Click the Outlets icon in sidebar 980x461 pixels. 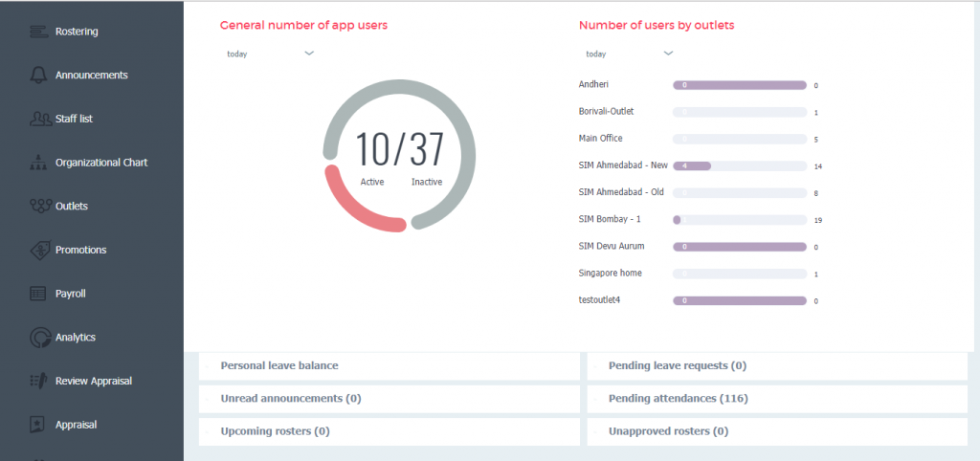coord(39,206)
